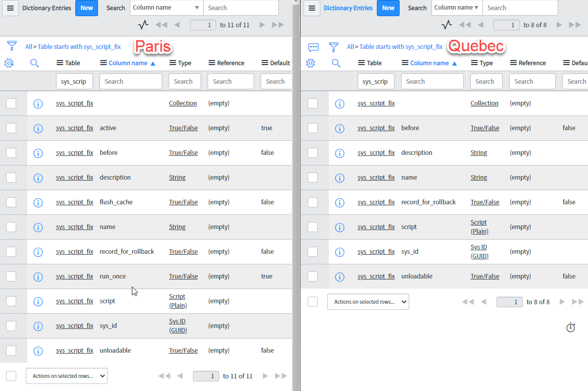Sort by Reference header in Quebec panel

point(532,63)
